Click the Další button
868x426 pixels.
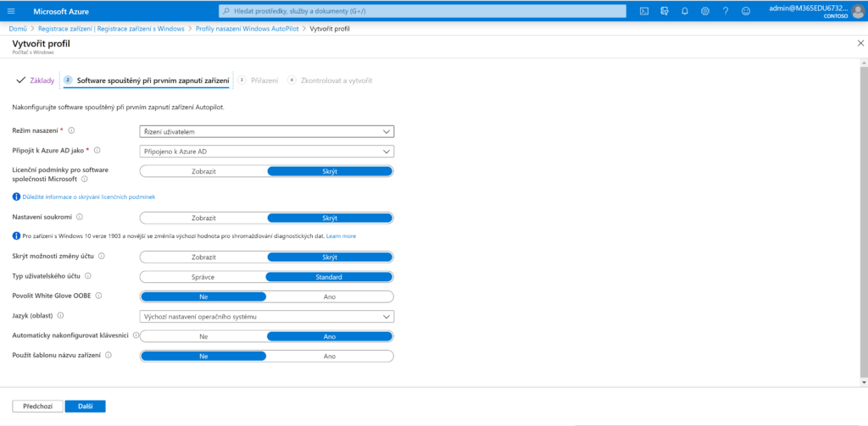pyautogui.click(x=85, y=407)
